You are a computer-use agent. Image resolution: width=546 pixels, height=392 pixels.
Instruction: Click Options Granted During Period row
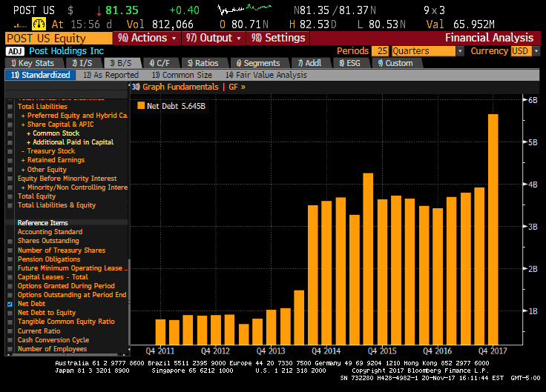pos(66,286)
